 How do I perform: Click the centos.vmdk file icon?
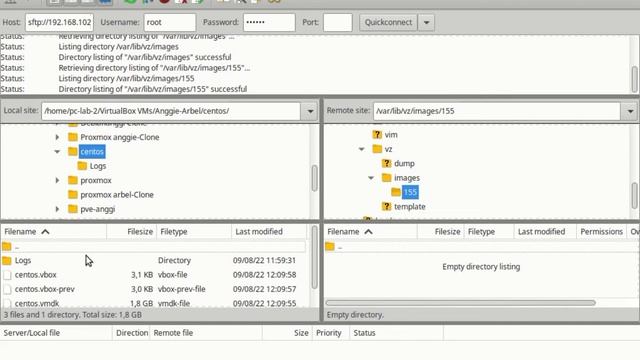7,303
